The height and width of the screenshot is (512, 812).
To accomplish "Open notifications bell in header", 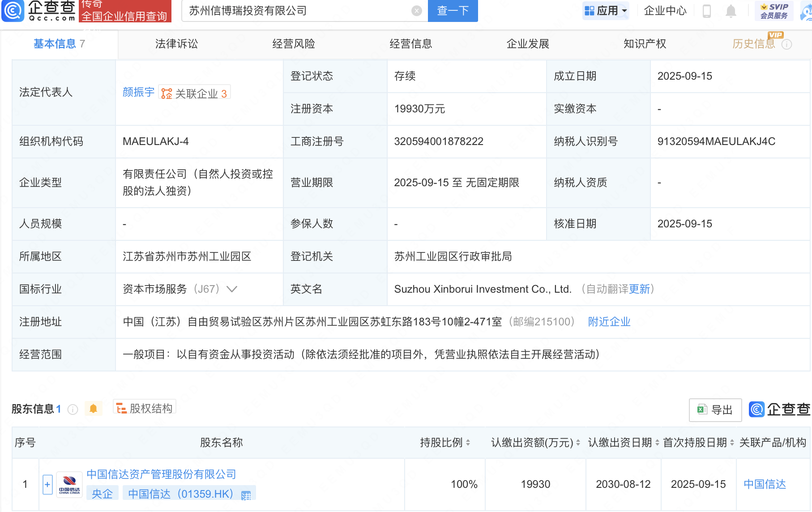I will pos(731,11).
